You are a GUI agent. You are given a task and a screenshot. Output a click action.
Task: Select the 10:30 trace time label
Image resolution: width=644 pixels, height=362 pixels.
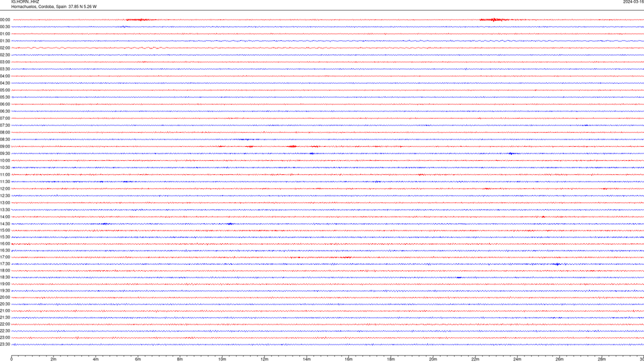point(5,168)
